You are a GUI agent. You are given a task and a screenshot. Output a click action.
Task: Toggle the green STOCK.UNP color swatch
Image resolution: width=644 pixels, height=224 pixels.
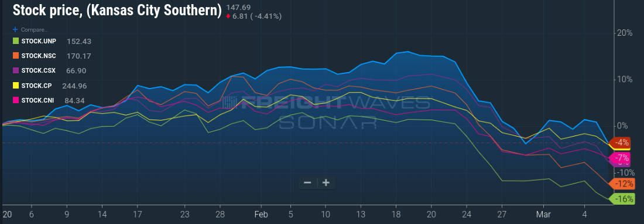[16, 41]
